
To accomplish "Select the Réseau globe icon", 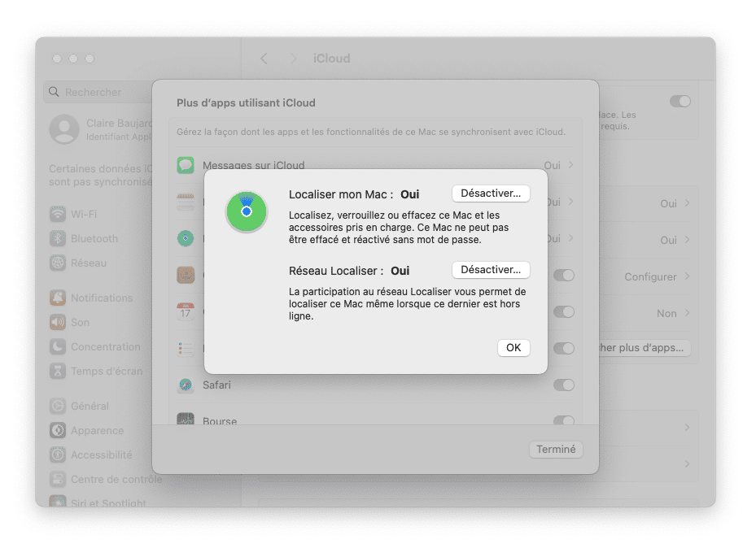I will point(58,263).
